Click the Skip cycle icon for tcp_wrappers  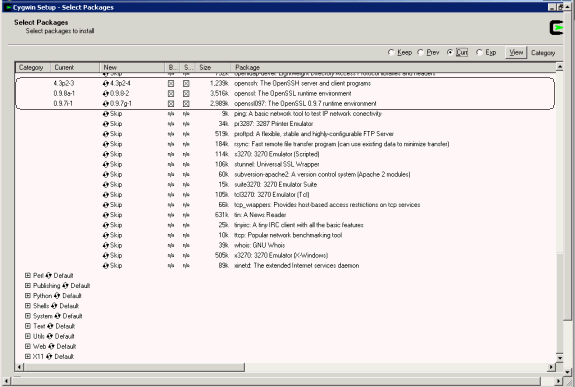(106, 205)
